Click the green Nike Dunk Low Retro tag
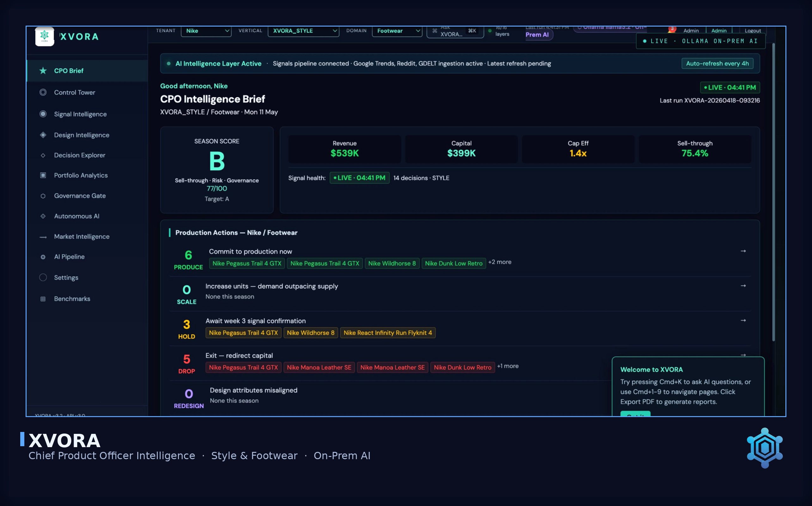This screenshot has width=812, height=506. 454,263
